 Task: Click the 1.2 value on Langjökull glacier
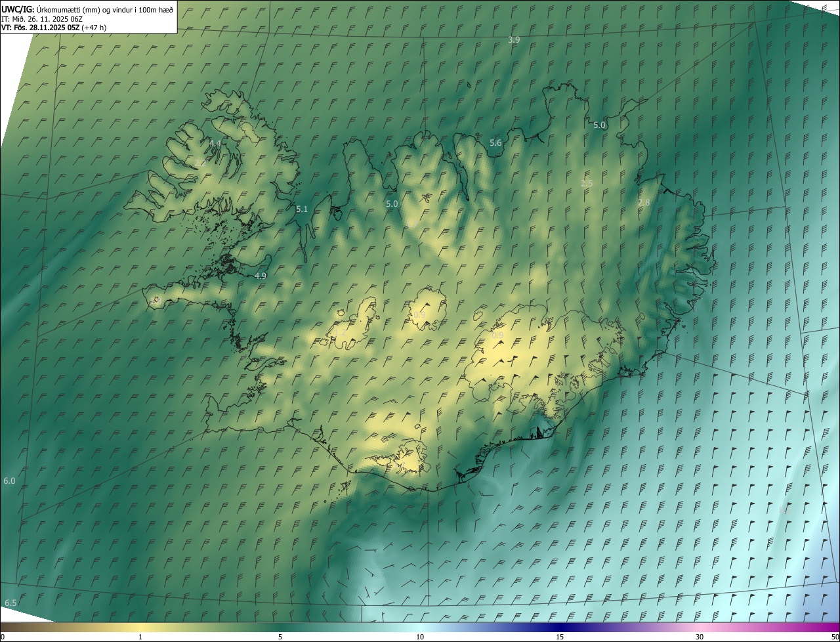coord(341,333)
